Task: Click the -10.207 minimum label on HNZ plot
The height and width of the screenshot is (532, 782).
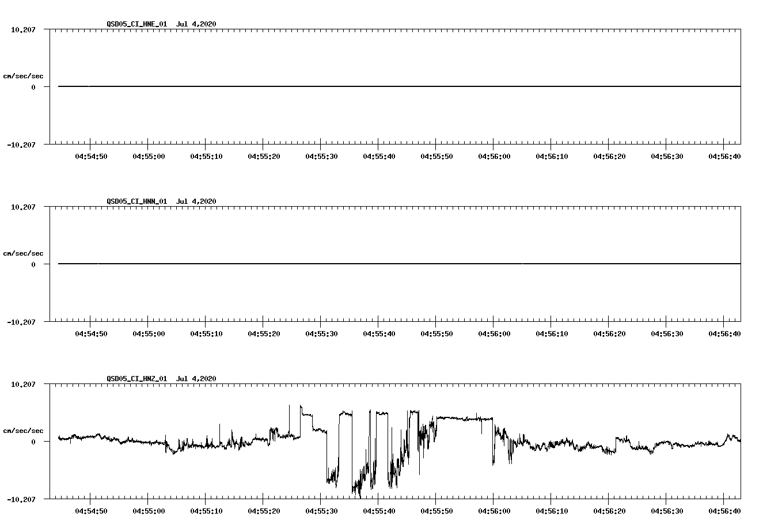Action: pyautogui.click(x=21, y=499)
